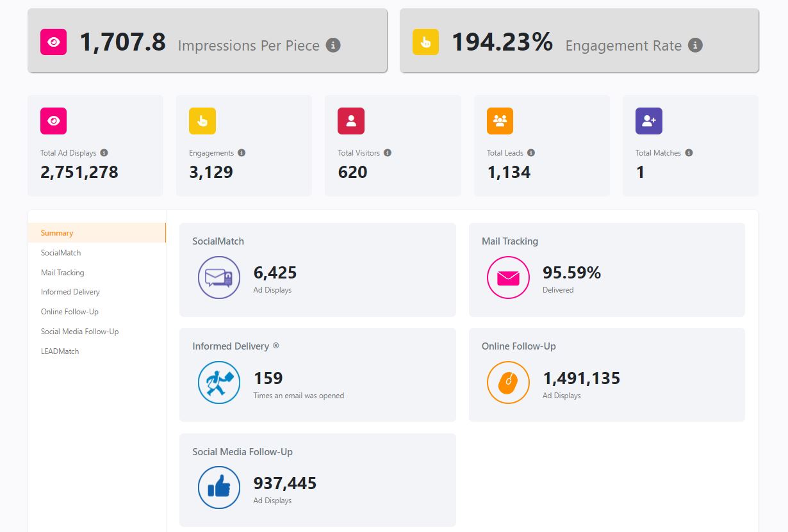Click the yellow Engagements pointer icon

202,120
